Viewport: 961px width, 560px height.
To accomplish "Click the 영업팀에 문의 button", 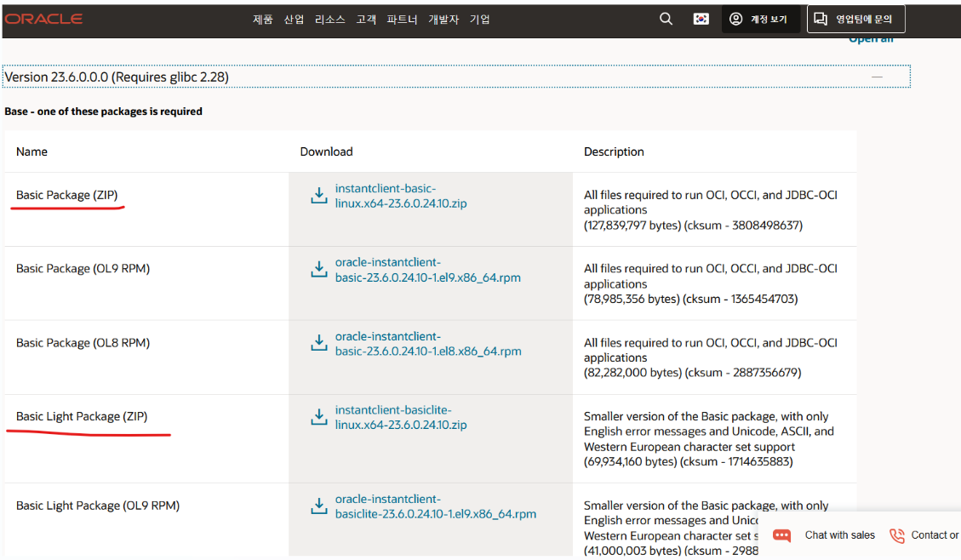I will (855, 19).
